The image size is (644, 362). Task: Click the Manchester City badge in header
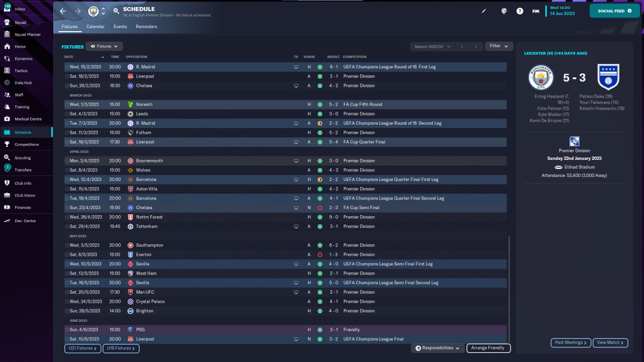coord(94,11)
